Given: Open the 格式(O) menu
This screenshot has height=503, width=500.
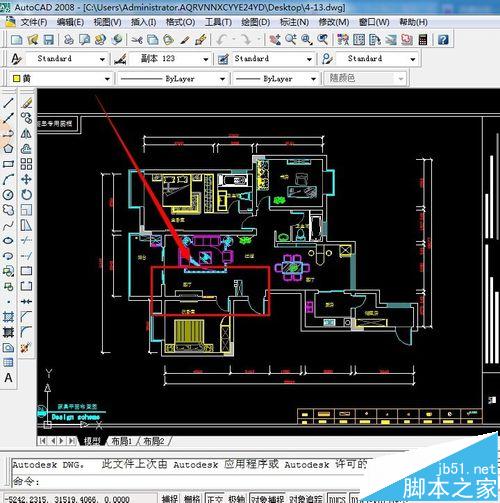Looking at the screenshot, I should [180, 22].
